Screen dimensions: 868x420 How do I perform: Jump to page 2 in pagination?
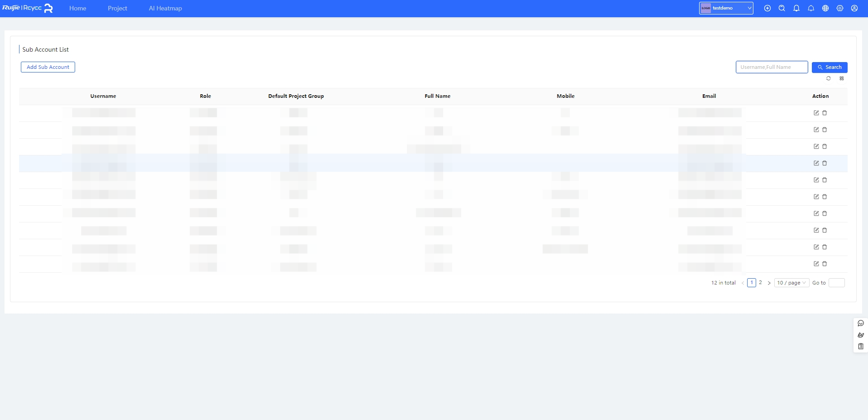[760, 283]
